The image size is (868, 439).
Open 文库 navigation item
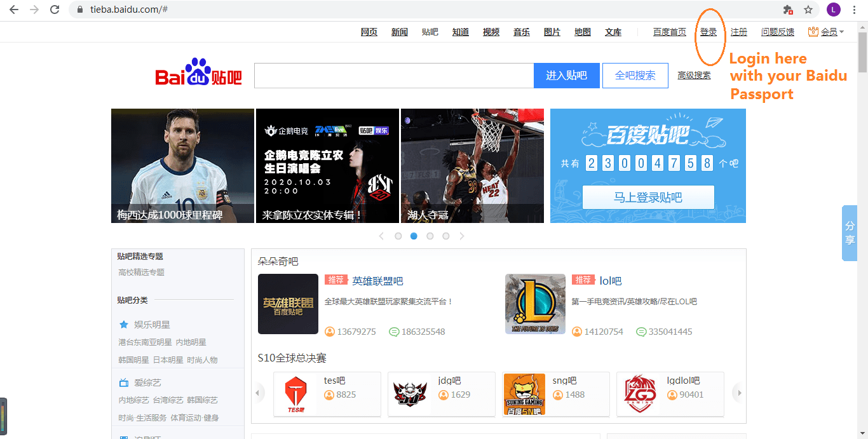coord(613,32)
